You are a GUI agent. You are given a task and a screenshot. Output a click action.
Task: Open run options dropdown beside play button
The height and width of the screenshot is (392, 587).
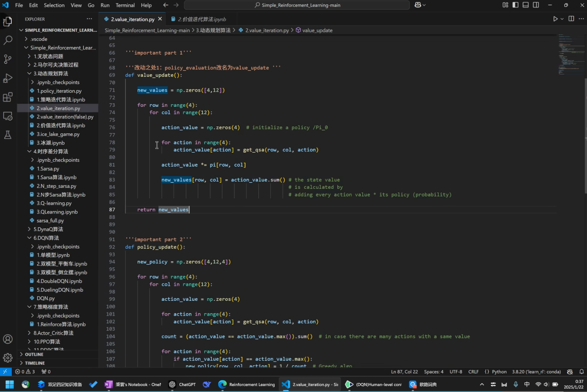coord(562,19)
